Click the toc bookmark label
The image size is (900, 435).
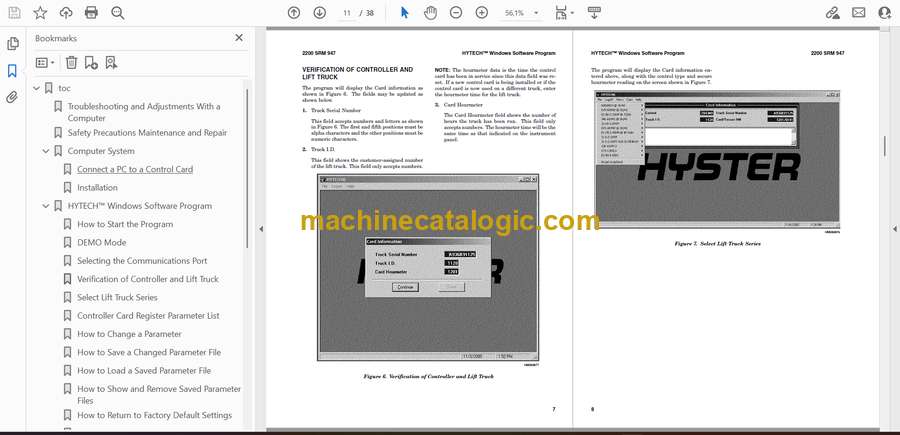64,88
